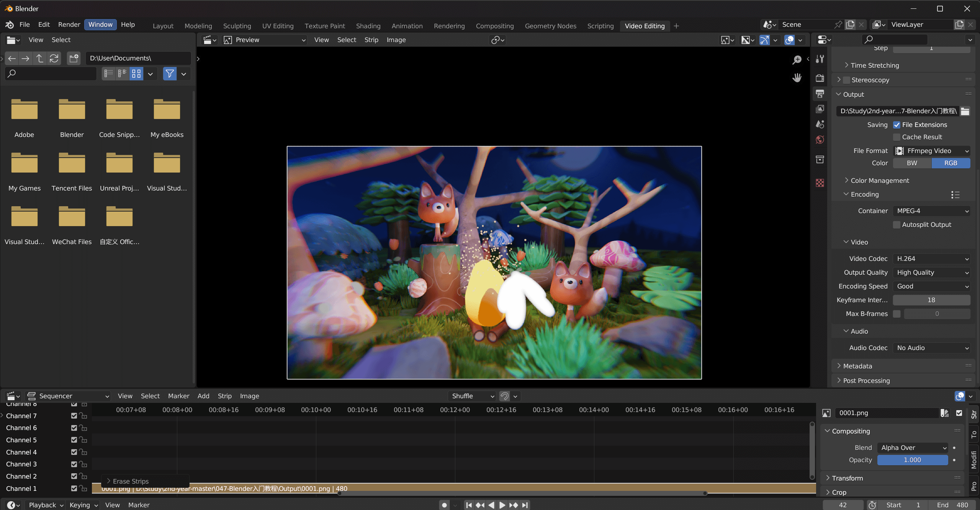Open the Output properties tab icon

820,93
